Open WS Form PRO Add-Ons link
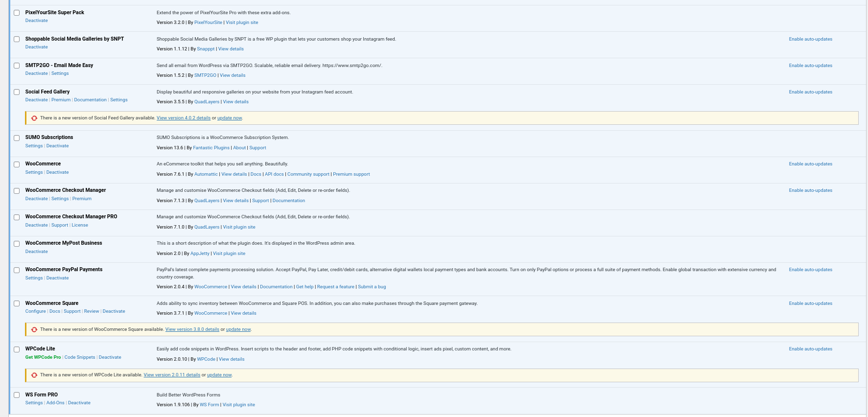 55,403
